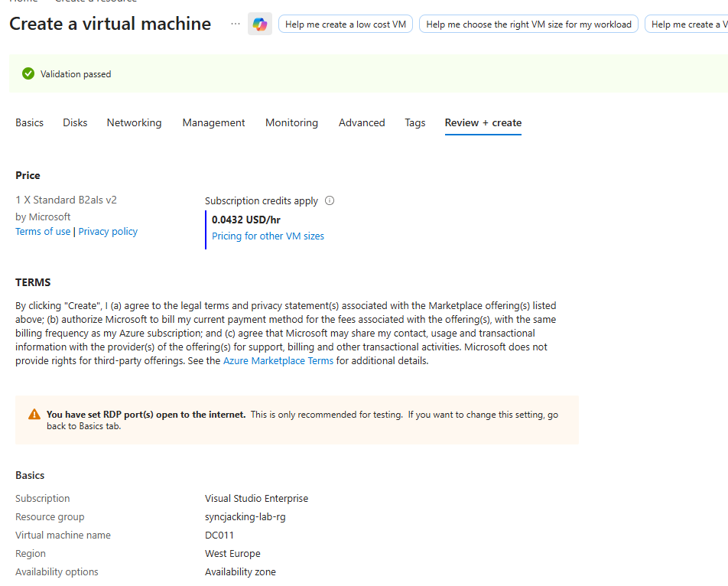Screen dimensions: 728x586
Task: Open the Networking tab
Action: pos(134,122)
